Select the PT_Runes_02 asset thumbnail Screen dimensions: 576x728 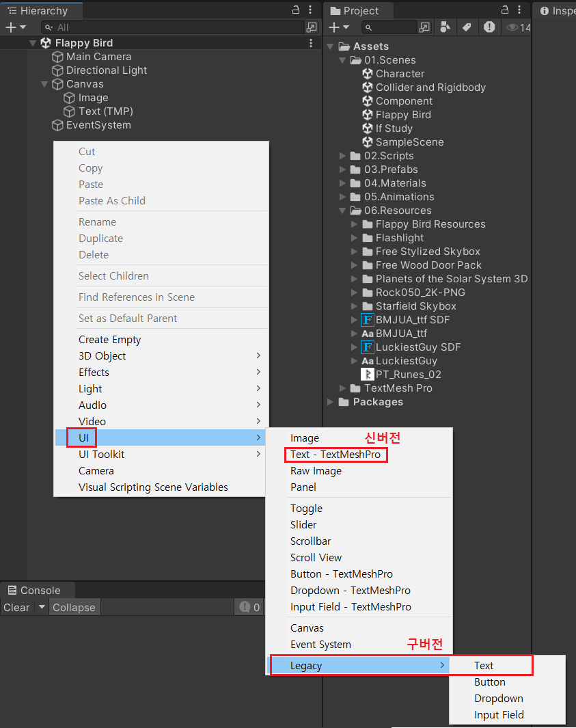[368, 375]
